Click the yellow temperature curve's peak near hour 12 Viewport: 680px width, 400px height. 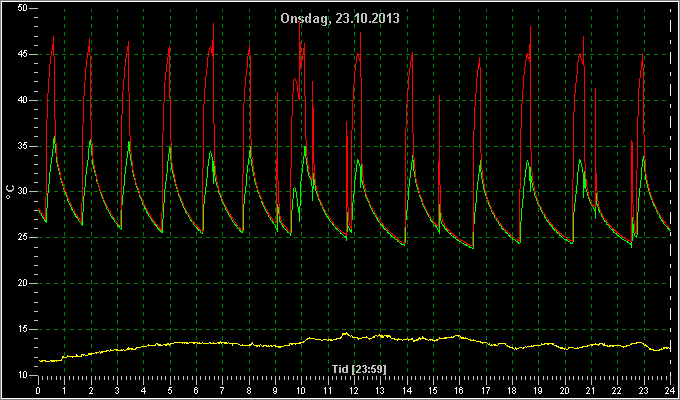pos(346,333)
